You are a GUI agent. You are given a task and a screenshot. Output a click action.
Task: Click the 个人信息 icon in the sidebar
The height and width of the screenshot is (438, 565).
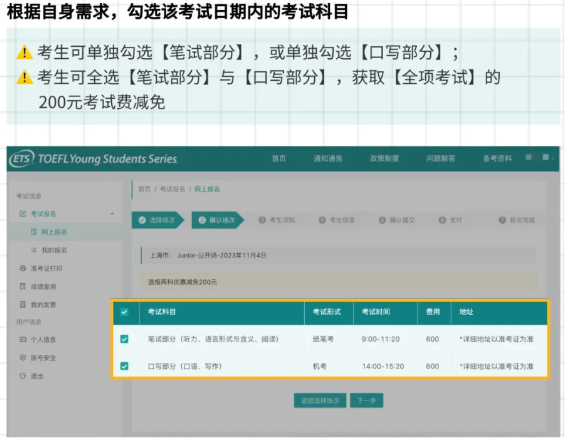click(23, 340)
